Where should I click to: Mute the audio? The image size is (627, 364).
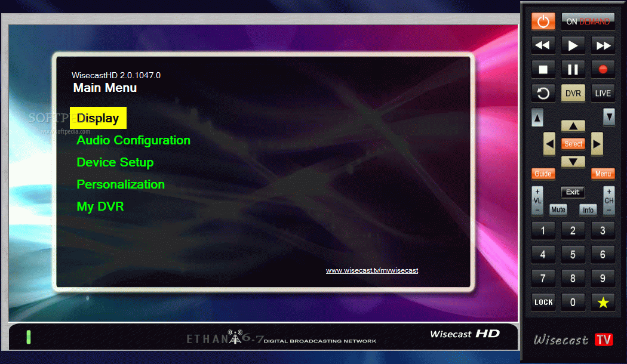pyautogui.click(x=558, y=210)
